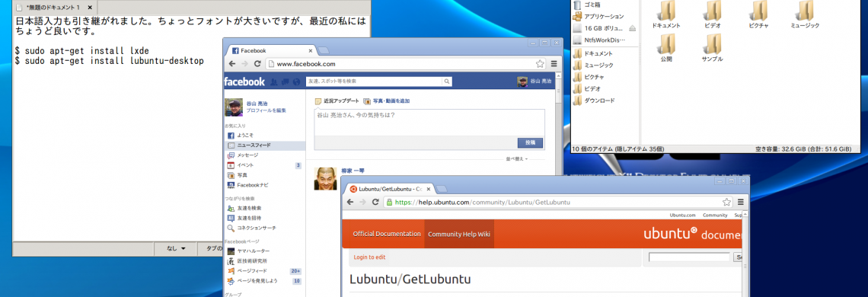Screen dimensions: 868x297
Task: Close the 無題のドキュメント 1 editor tab
Action: click(x=89, y=8)
